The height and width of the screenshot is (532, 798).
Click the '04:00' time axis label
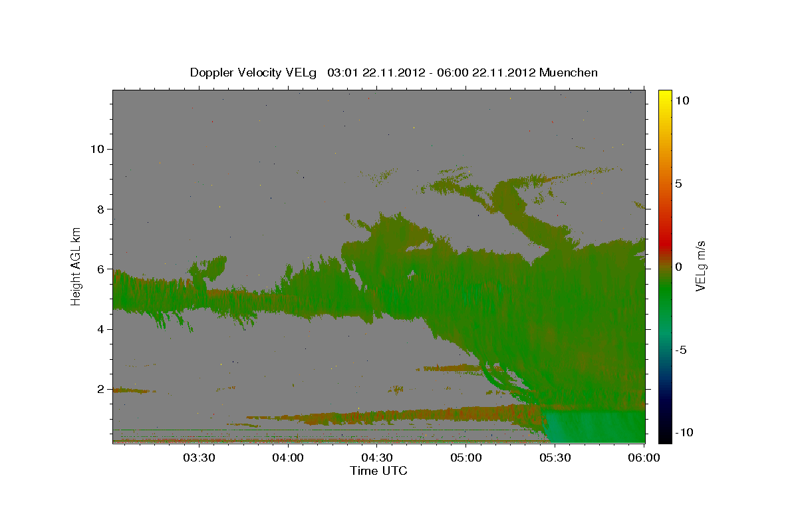click(288, 458)
